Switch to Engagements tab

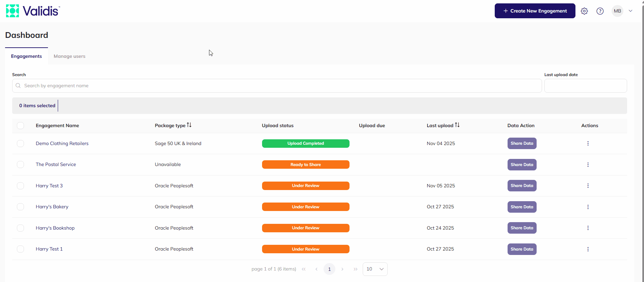(26, 56)
